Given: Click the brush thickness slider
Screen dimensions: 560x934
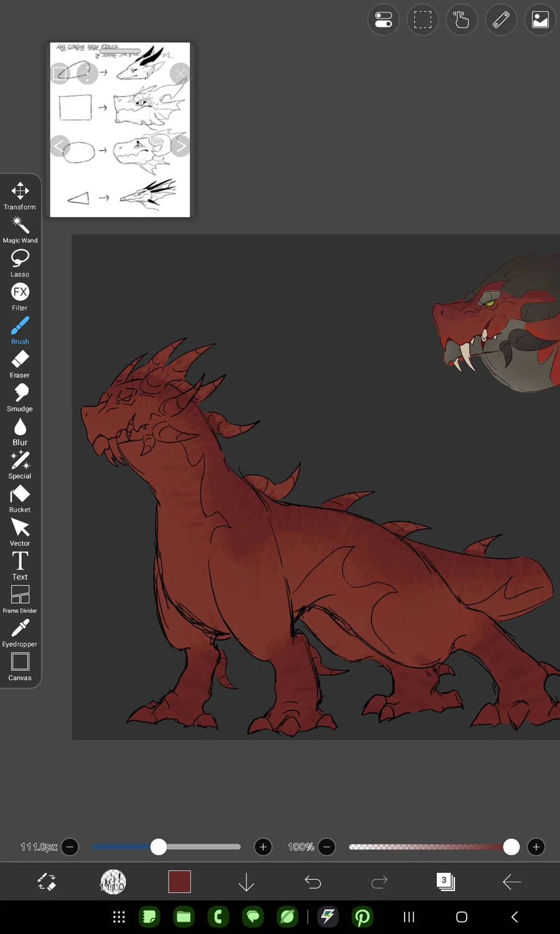Looking at the screenshot, I should [166, 847].
